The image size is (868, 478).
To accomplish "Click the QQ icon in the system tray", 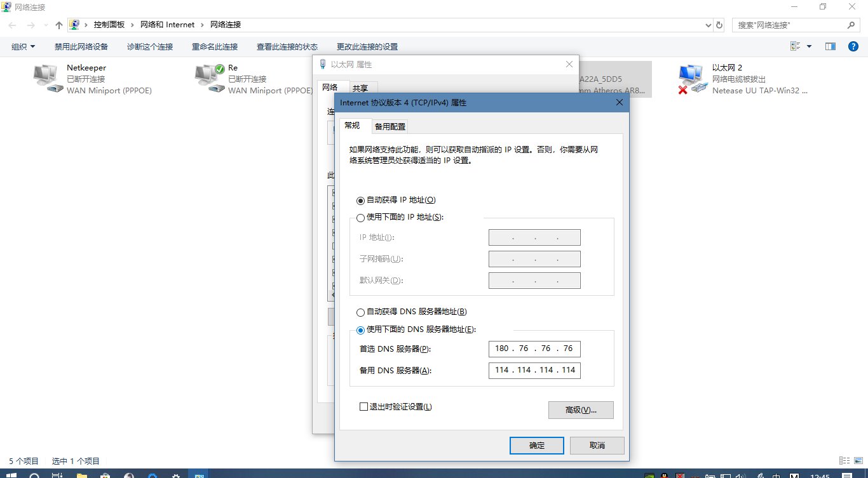I will click(x=664, y=474).
